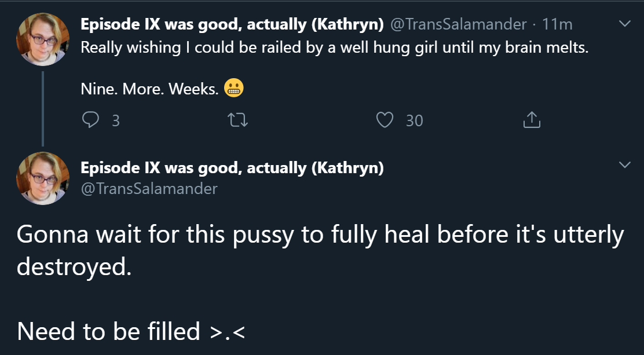Click the reply speech bubble icon
The height and width of the screenshot is (355, 644).
pyautogui.click(x=91, y=120)
